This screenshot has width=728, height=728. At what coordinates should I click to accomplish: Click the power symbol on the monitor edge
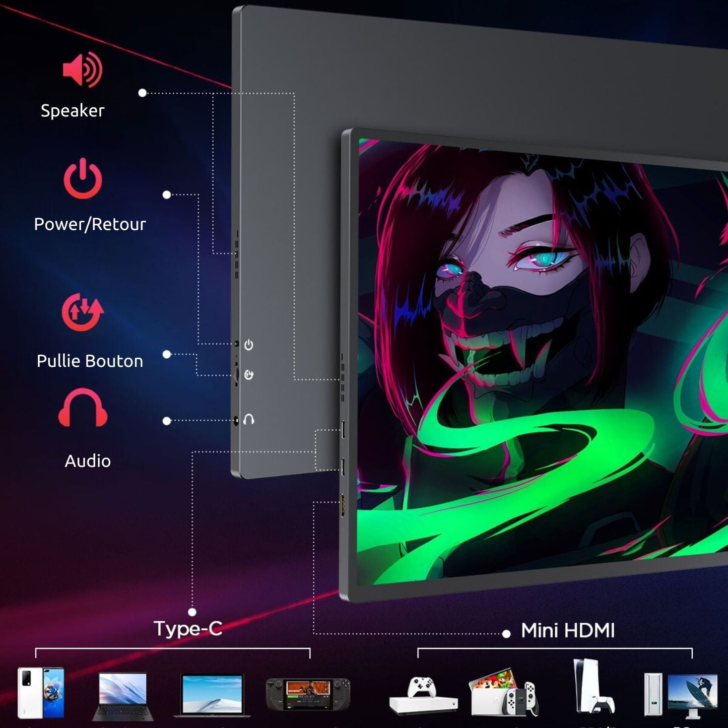pos(249,343)
